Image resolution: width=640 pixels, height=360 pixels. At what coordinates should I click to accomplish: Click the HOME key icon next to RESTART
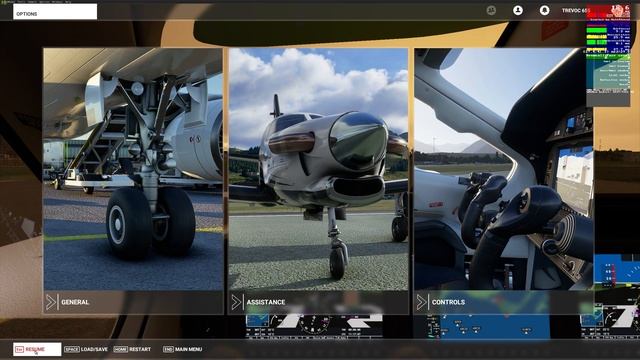pyautogui.click(x=120, y=349)
